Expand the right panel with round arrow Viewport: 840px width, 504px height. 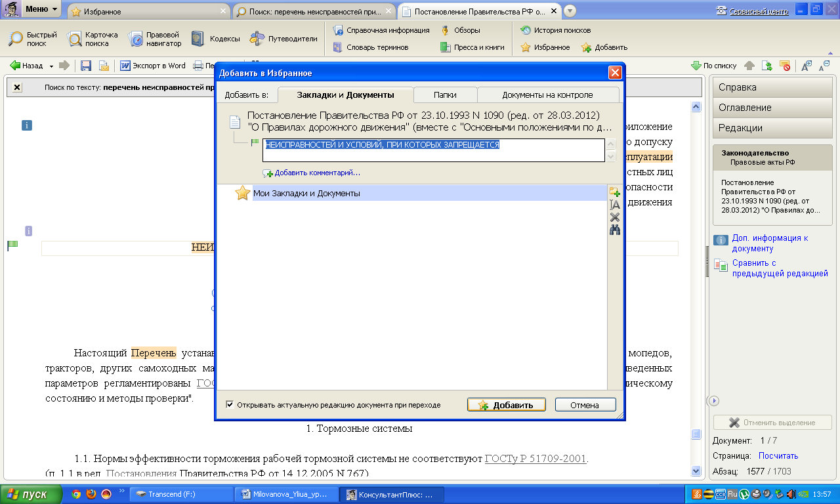pos(715,401)
